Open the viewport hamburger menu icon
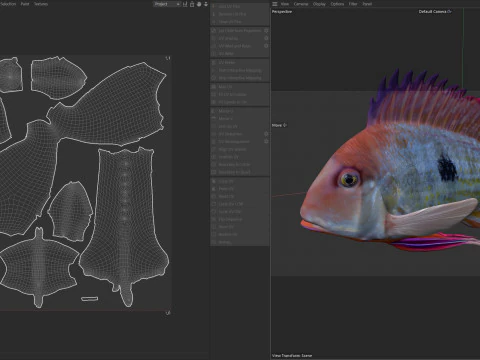 click(275, 4)
